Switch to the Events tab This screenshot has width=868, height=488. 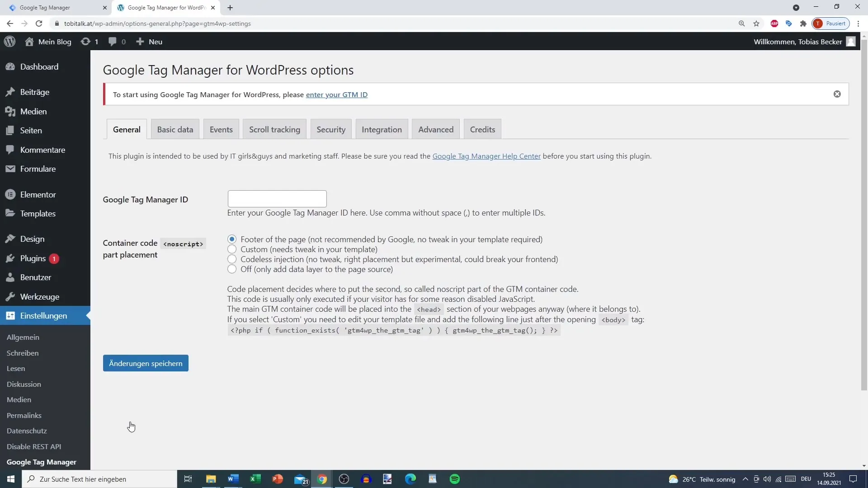coord(221,129)
